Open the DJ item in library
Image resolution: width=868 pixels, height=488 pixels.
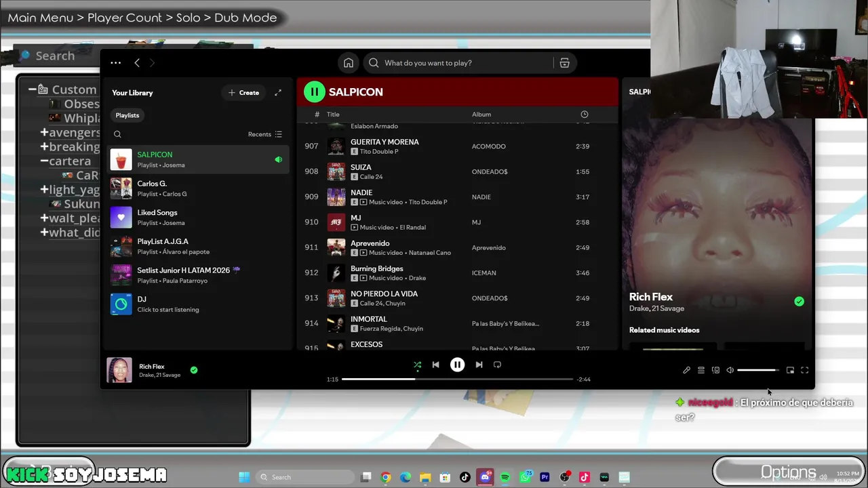[198, 304]
